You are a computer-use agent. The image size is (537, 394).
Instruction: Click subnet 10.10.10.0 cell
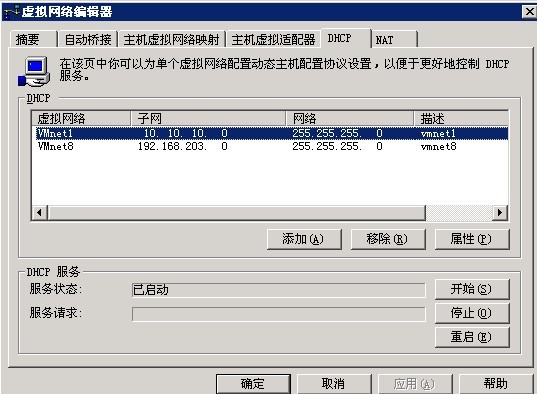[x=185, y=133]
